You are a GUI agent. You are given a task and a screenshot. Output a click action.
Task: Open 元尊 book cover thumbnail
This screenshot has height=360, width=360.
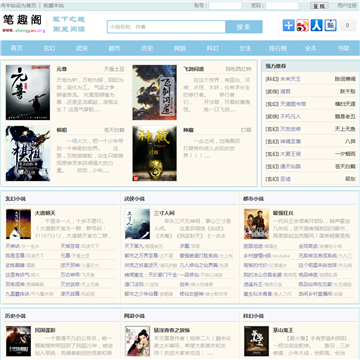(x=28, y=92)
